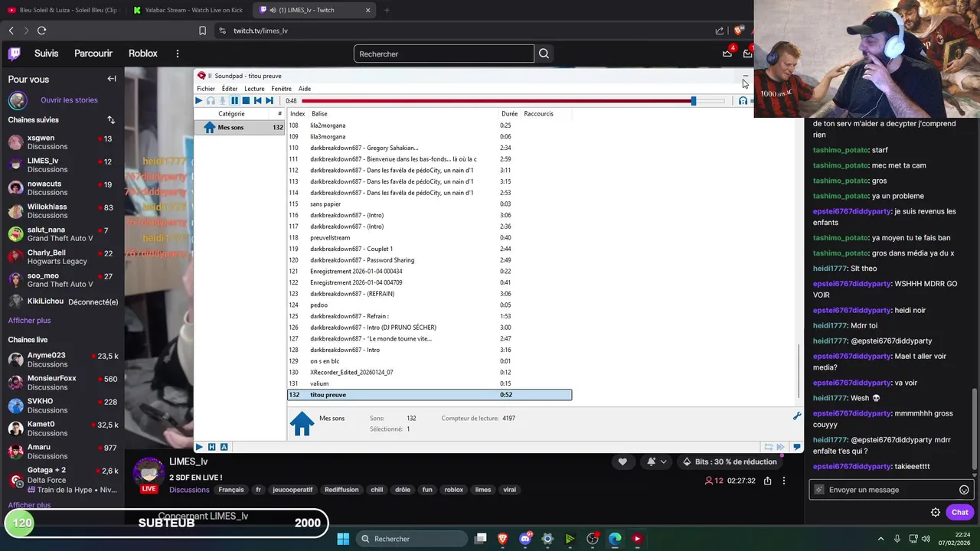Show hidden system tray icons chevron
The width and height of the screenshot is (980, 551).
coord(880,539)
